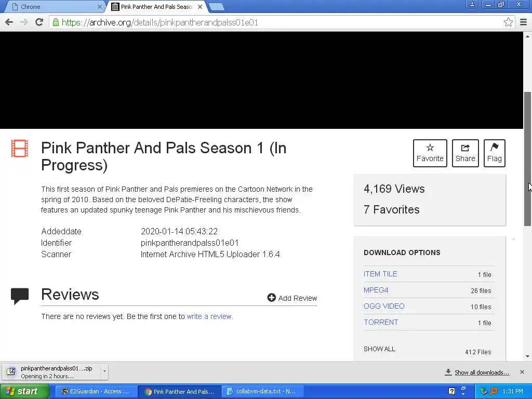
Task: Select the Addeddate value 2020-01-14 05:43:22
Action: pos(179,231)
